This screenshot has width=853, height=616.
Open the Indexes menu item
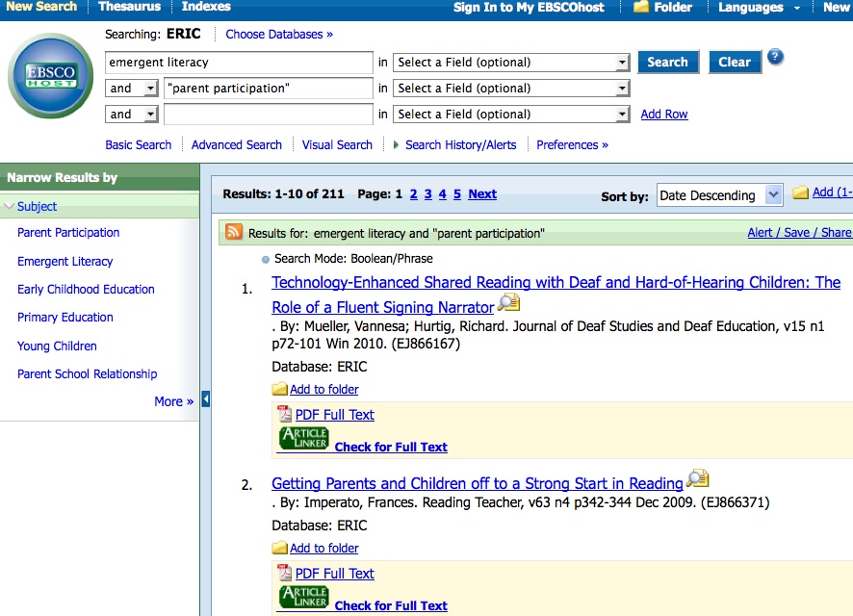click(x=206, y=7)
